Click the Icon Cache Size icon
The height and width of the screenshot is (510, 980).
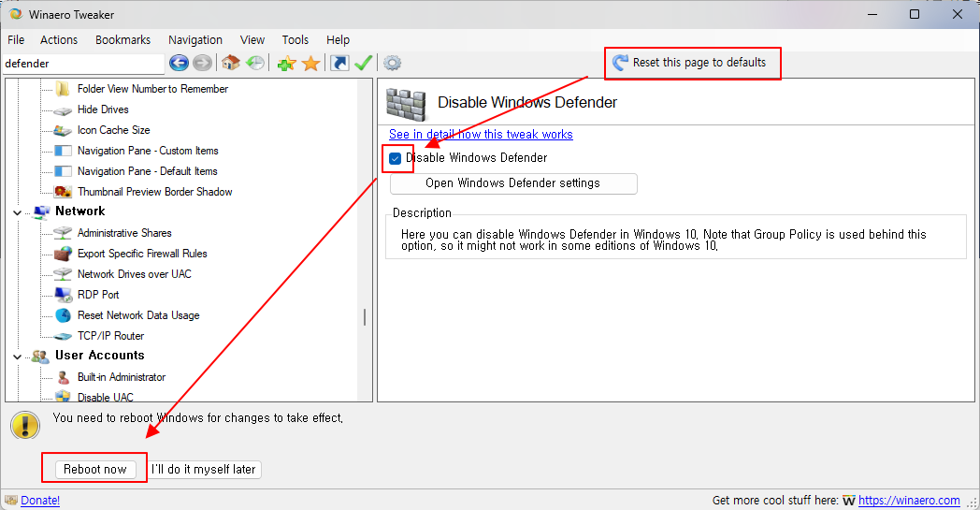tap(63, 130)
